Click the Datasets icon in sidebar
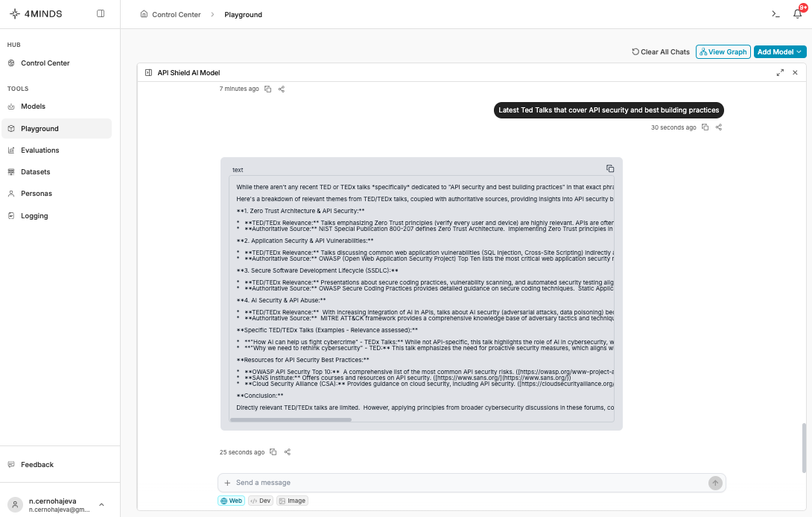 pos(11,172)
